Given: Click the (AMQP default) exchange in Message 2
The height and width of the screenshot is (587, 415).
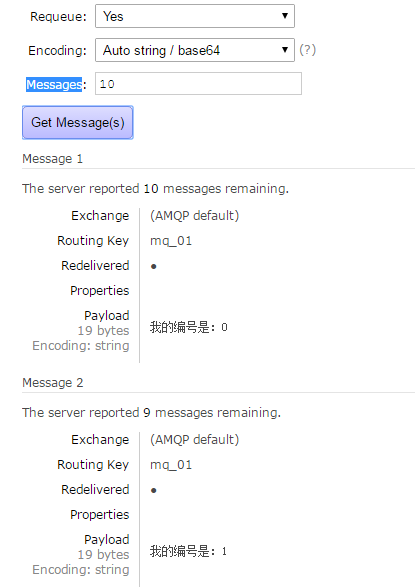Looking at the screenshot, I should pos(194,440).
